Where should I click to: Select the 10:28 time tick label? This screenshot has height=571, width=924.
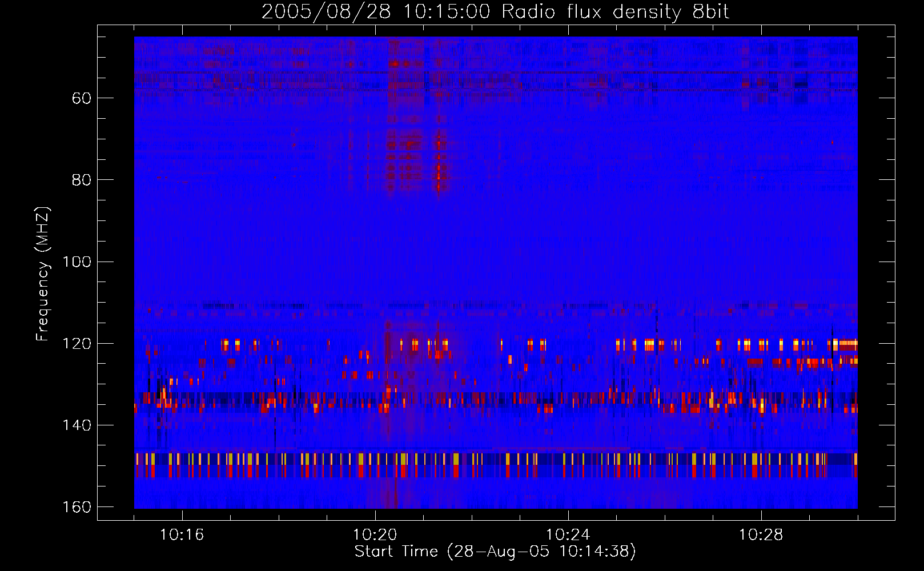click(761, 535)
